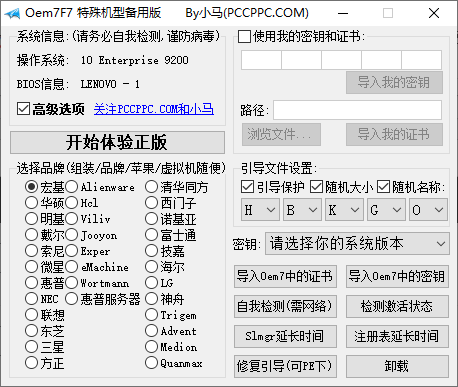
Task: Focus the 路径 path input field
Action: point(357,110)
